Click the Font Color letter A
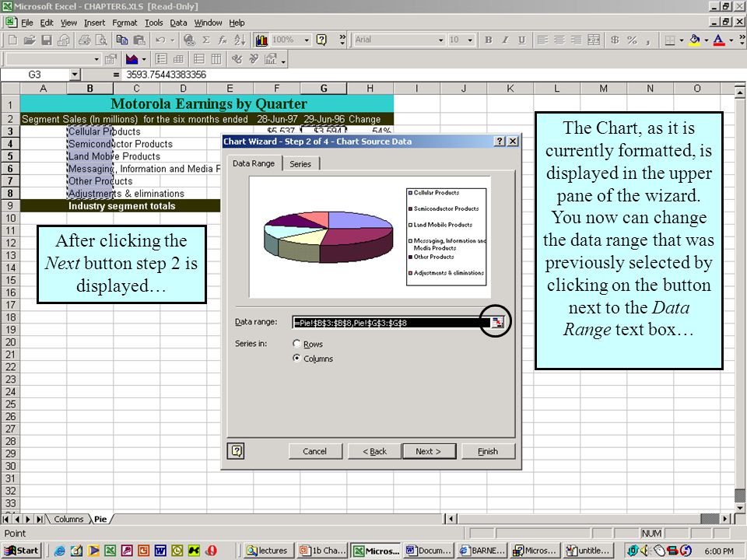This screenshot has height=560, width=747. click(x=719, y=40)
